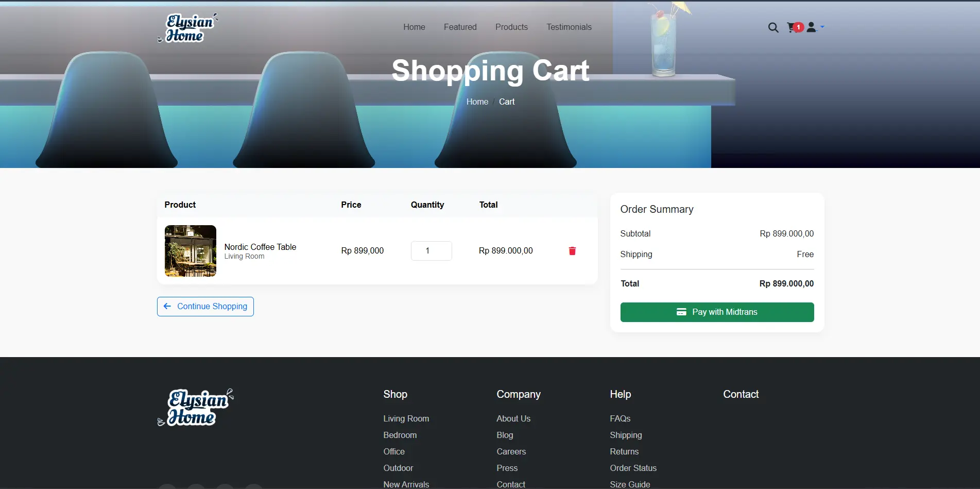The width and height of the screenshot is (980, 489).
Task: Click the quantity input field
Action: tap(431, 251)
